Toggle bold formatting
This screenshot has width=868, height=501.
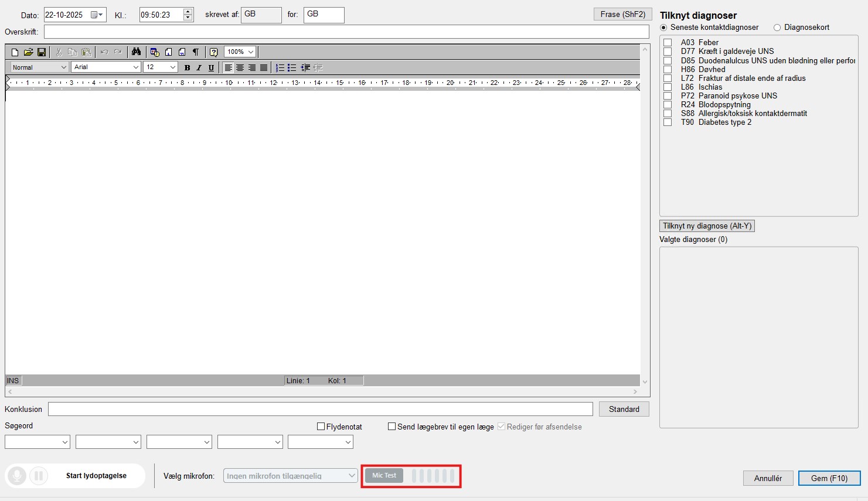[x=187, y=67]
